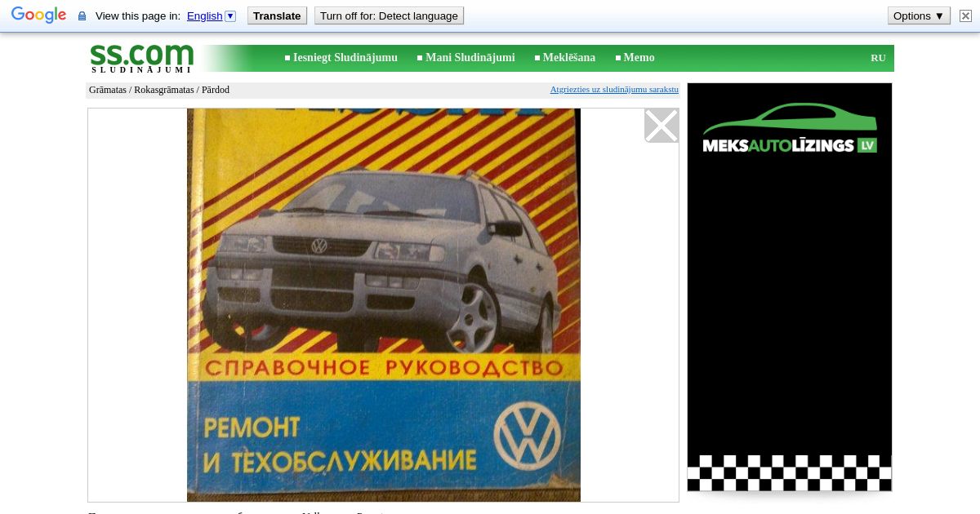Open the Options dropdown menu
Screen dimensions: 980x514
(919, 16)
